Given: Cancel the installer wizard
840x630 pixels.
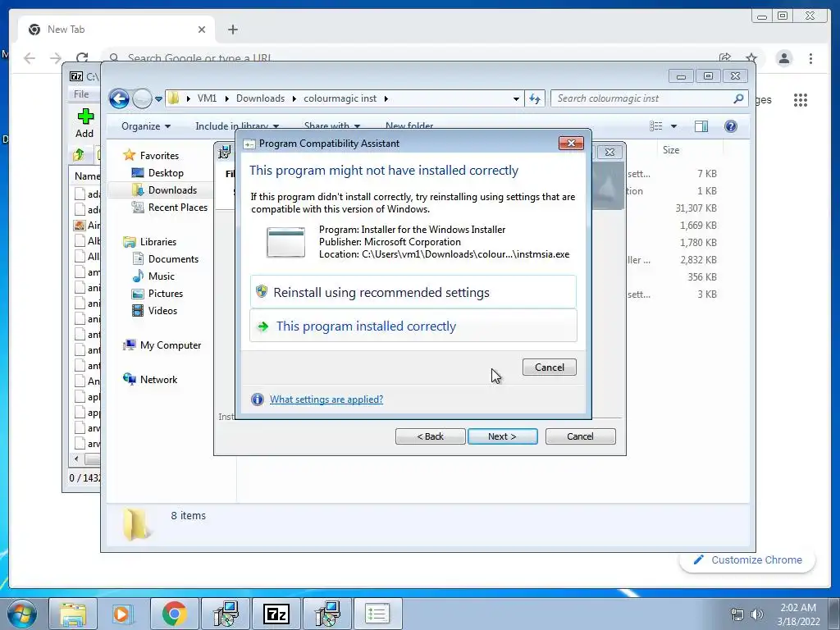Looking at the screenshot, I should 580,436.
